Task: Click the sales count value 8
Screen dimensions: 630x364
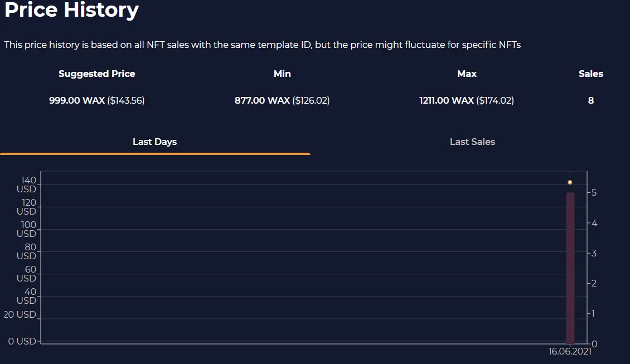Action: click(x=590, y=100)
